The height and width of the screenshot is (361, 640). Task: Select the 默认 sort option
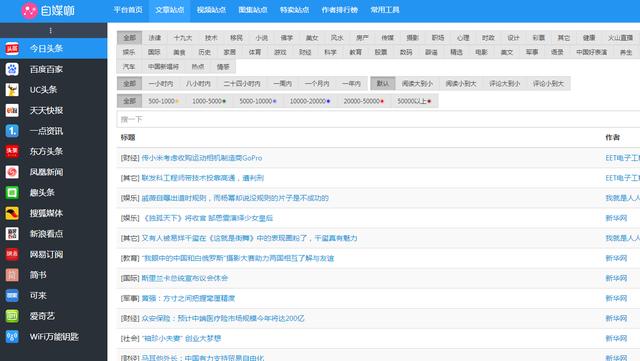pyautogui.click(x=382, y=84)
